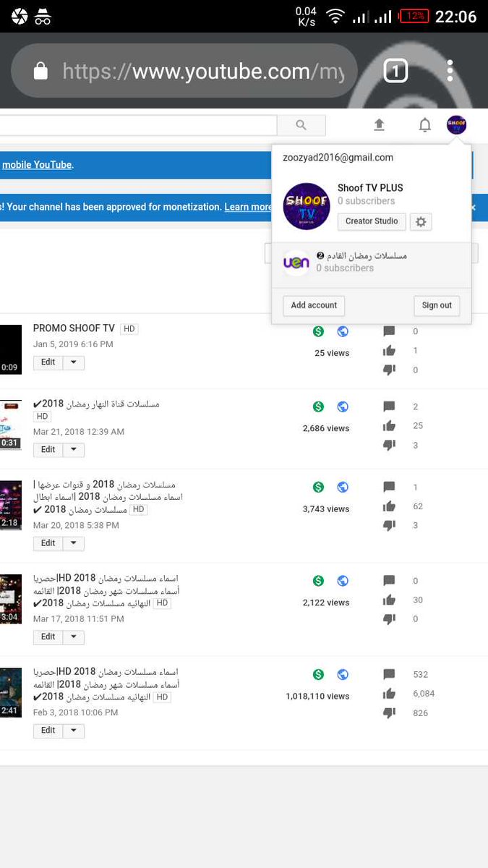
Task: Tap the battery 12% indicator
Action: click(414, 16)
